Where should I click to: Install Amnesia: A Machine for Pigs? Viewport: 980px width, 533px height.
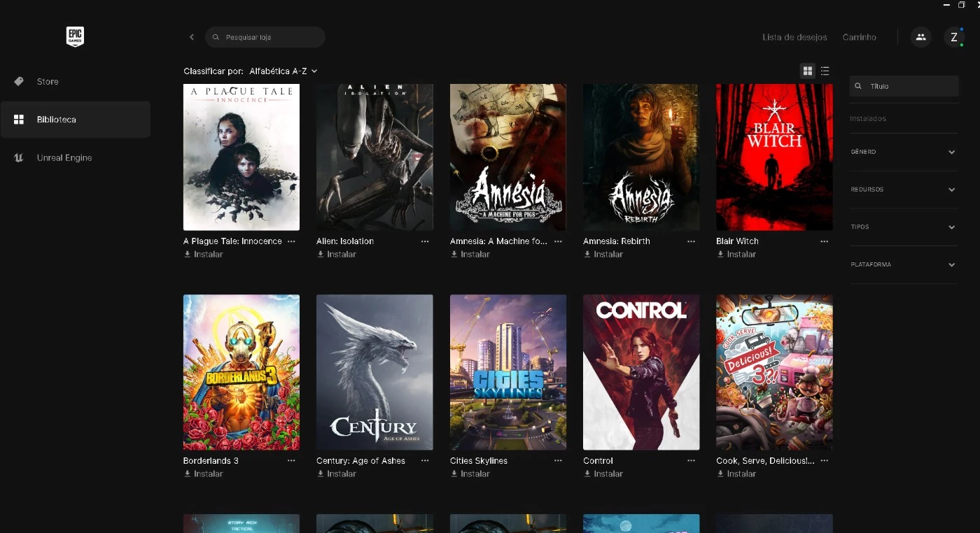[470, 255]
